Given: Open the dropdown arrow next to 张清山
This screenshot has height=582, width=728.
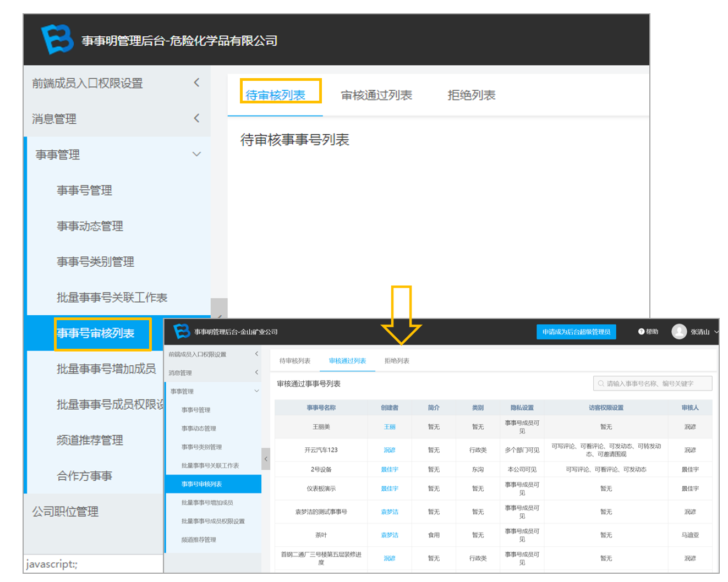Looking at the screenshot, I should [x=716, y=332].
